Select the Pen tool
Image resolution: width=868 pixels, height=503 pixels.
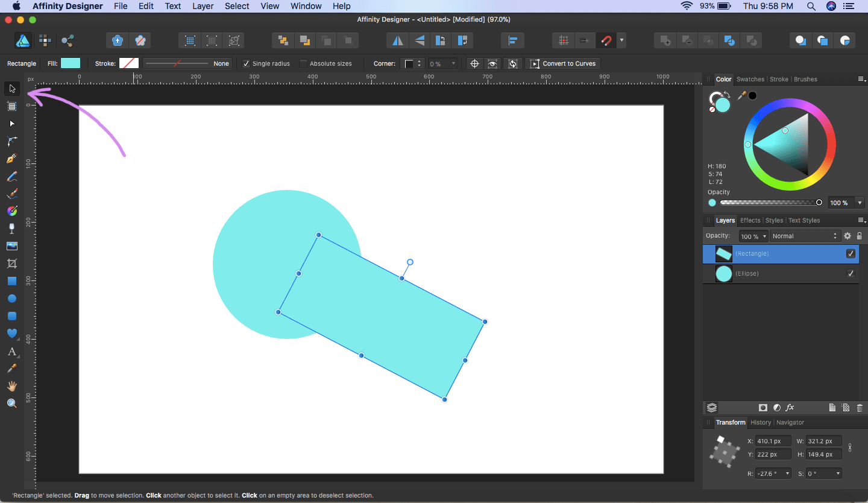12,159
